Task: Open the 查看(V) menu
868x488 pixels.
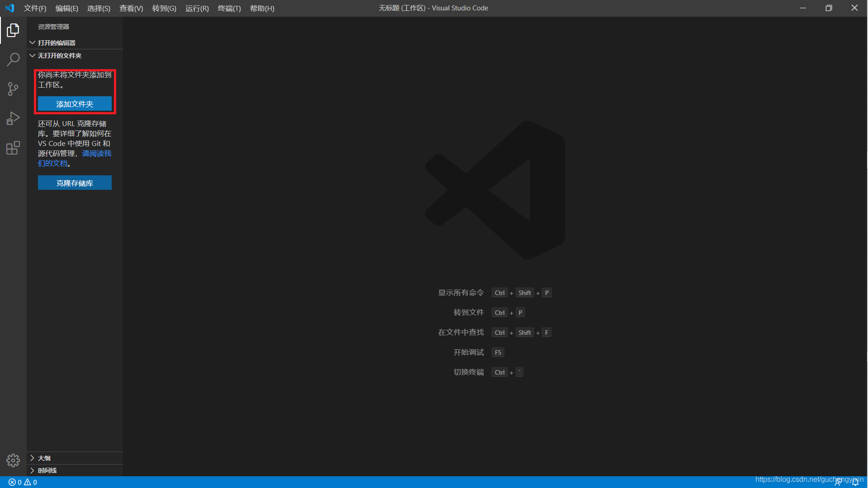Action: [x=131, y=8]
